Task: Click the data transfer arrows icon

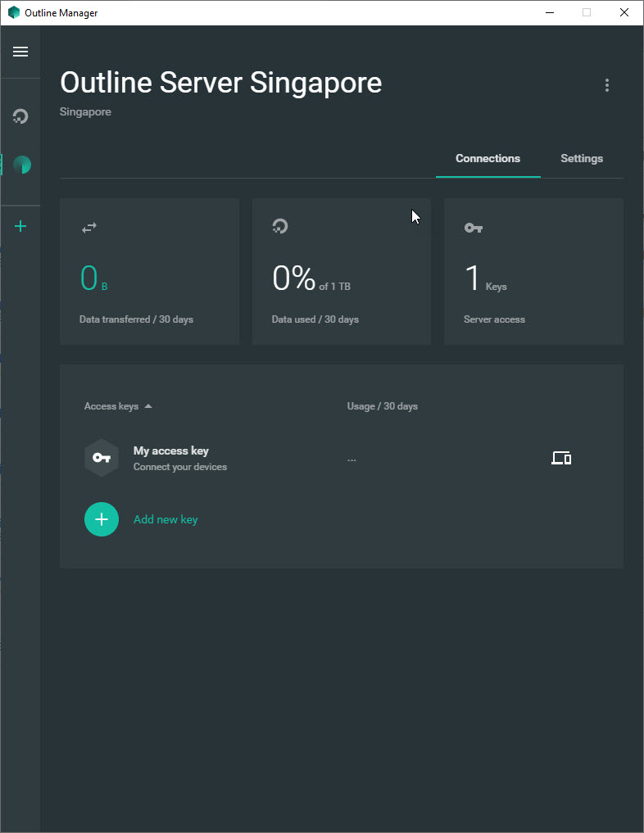Action: coord(89,228)
